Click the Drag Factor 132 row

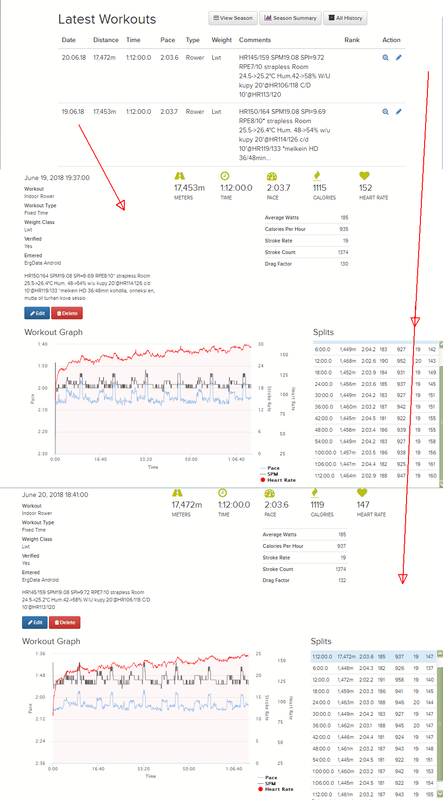click(x=305, y=581)
